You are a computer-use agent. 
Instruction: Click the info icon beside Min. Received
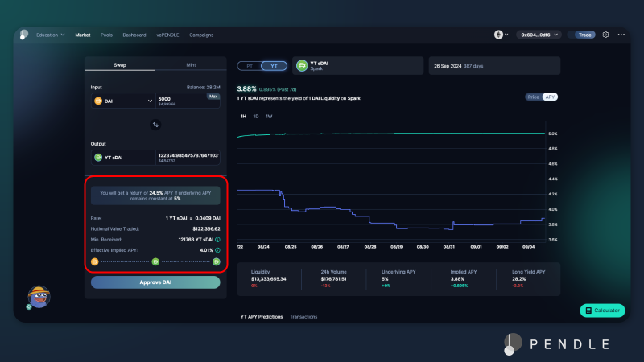[x=217, y=239]
